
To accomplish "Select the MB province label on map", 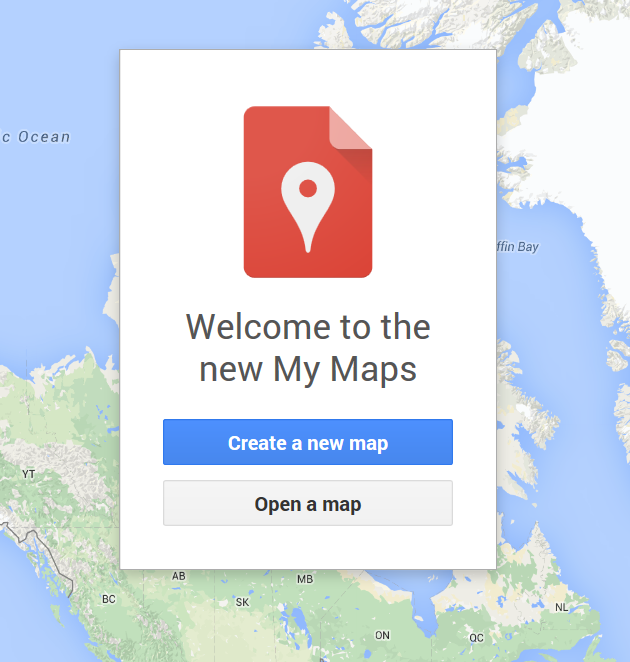I will (305, 579).
